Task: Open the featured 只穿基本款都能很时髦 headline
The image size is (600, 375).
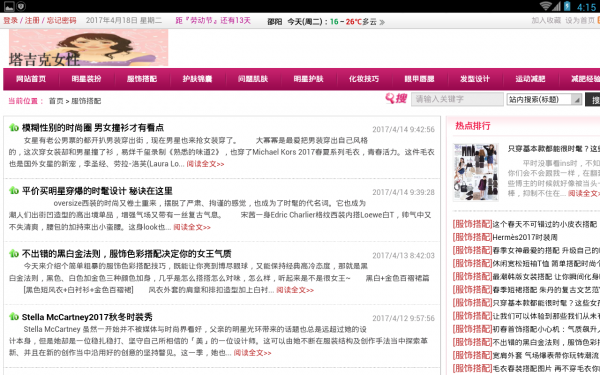Action: tap(554, 148)
